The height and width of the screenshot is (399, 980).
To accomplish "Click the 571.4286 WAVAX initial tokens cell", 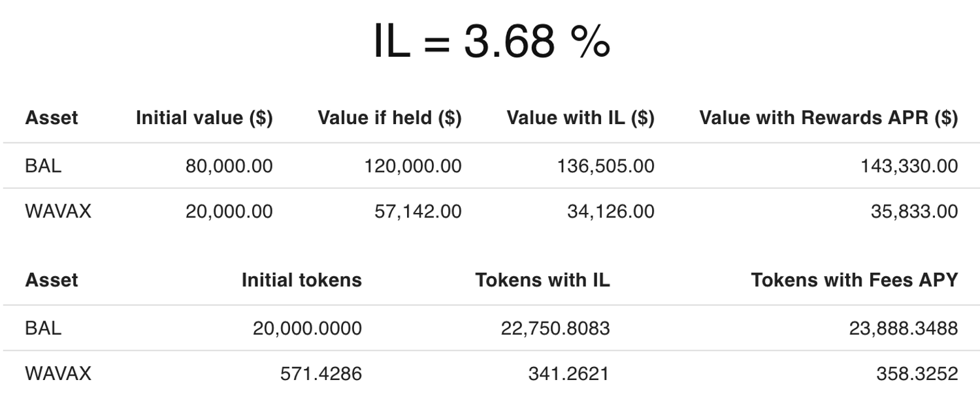I will coord(321,374).
